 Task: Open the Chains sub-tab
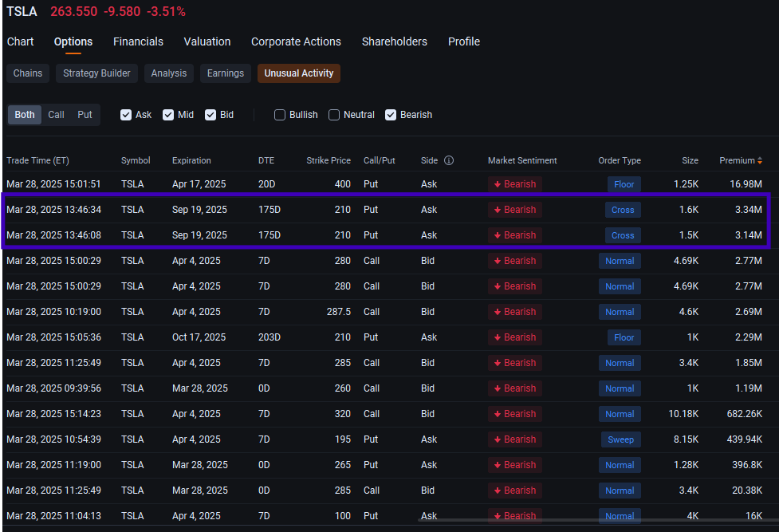(x=28, y=73)
